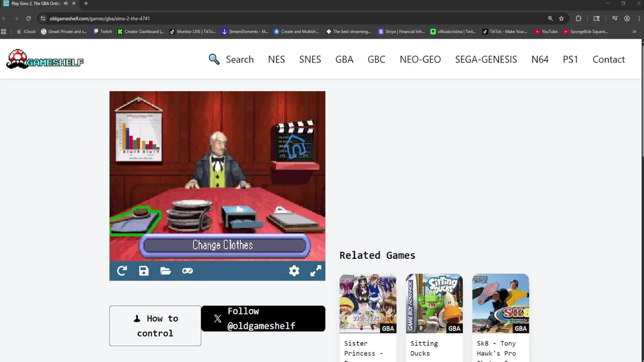Open the SNES games category

point(310,59)
